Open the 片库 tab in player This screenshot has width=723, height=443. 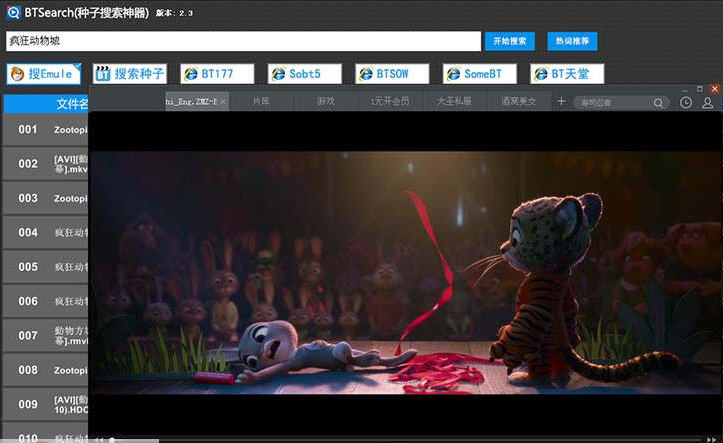pos(261,101)
